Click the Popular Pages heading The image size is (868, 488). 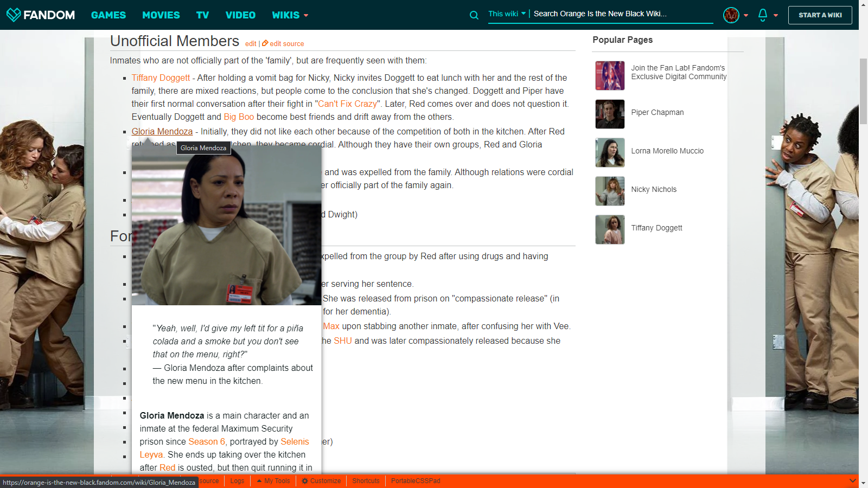(x=622, y=40)
